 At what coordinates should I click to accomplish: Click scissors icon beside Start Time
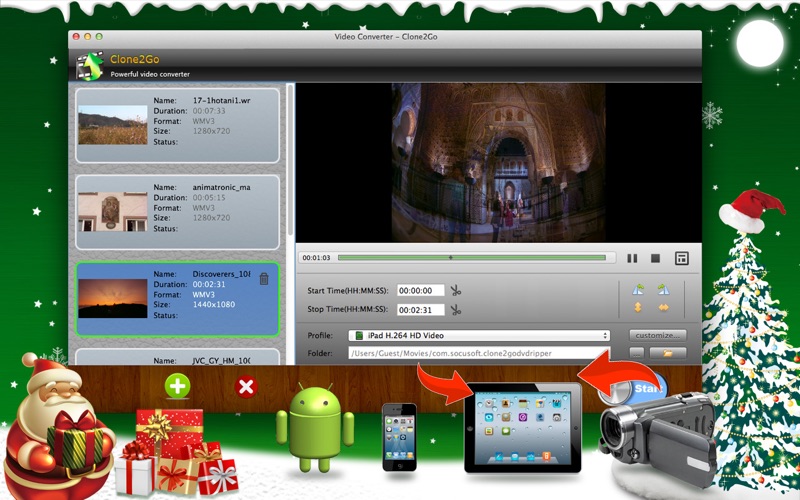(456, 290)
